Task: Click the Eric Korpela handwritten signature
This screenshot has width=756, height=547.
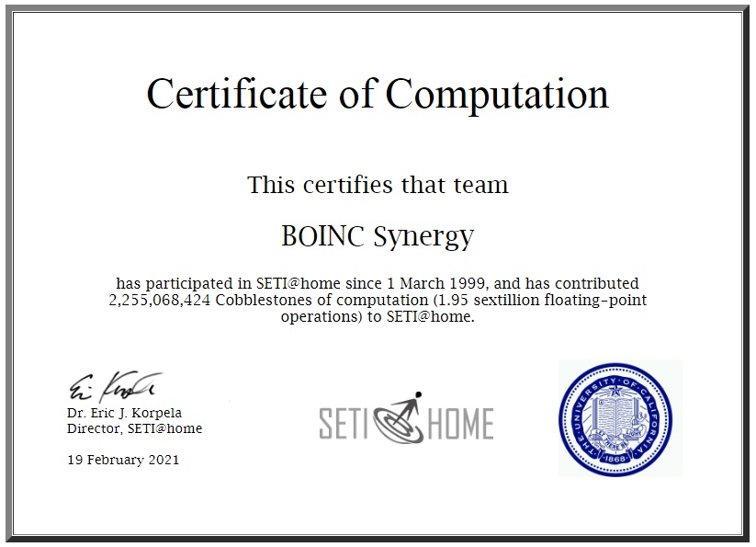Action: point(115,387)
